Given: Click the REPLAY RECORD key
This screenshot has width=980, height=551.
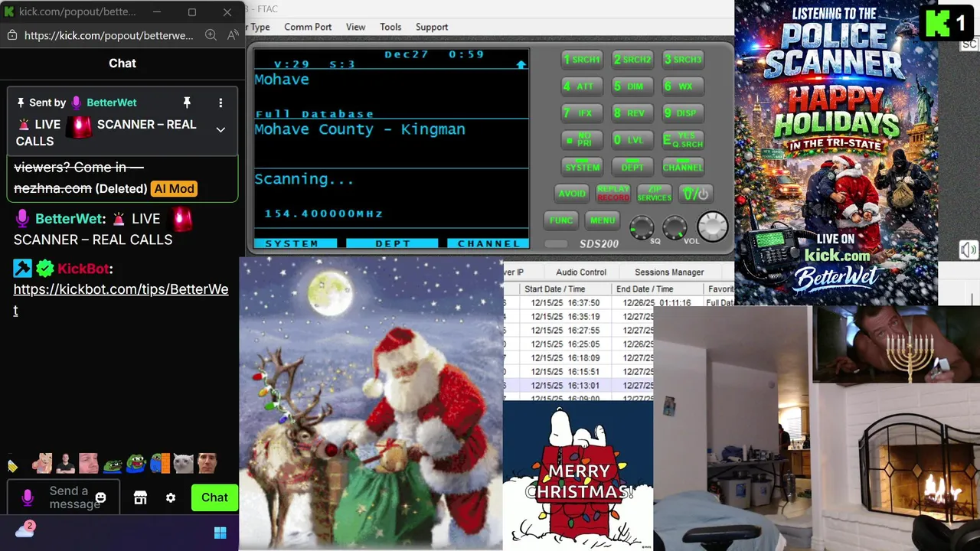Looking at the screenshot, I should pos(612,194).
